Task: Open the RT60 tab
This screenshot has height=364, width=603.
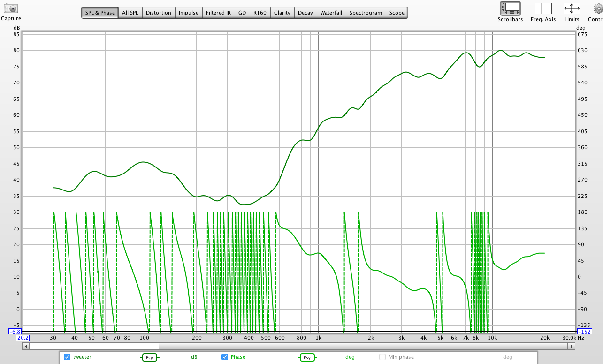Action: [260, 13]
